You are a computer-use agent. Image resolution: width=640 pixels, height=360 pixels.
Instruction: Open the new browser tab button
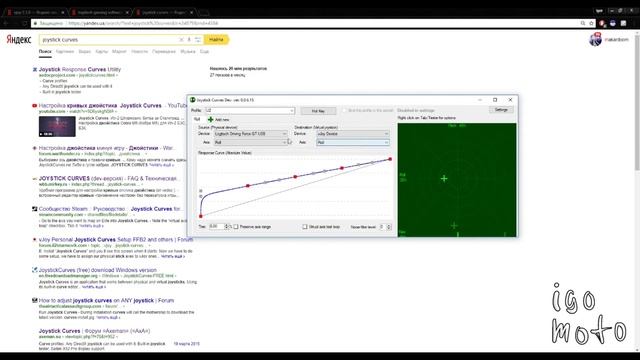(x=204, y=13)
